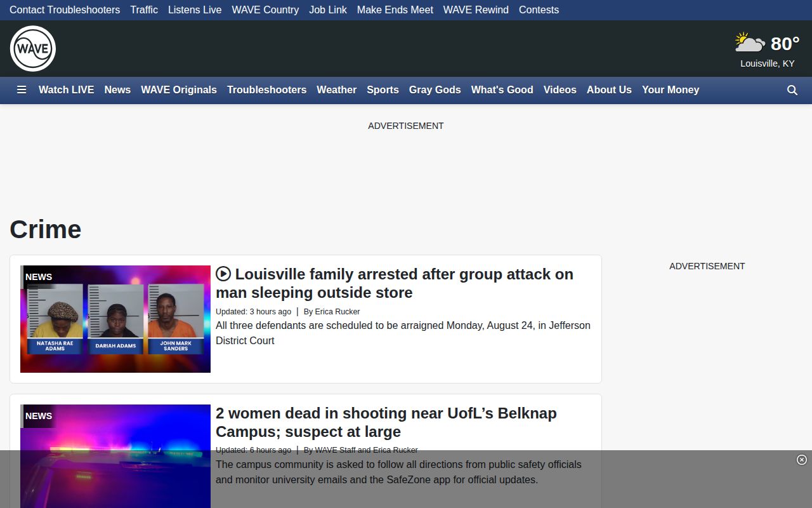Visit WAVE Country link

(265, 10)
